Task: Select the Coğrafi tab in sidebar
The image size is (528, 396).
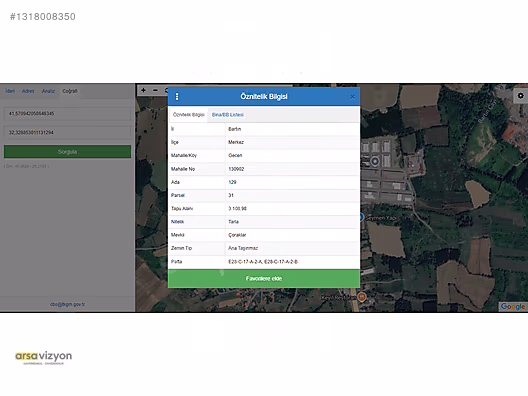Action: (x=70, y=91)
